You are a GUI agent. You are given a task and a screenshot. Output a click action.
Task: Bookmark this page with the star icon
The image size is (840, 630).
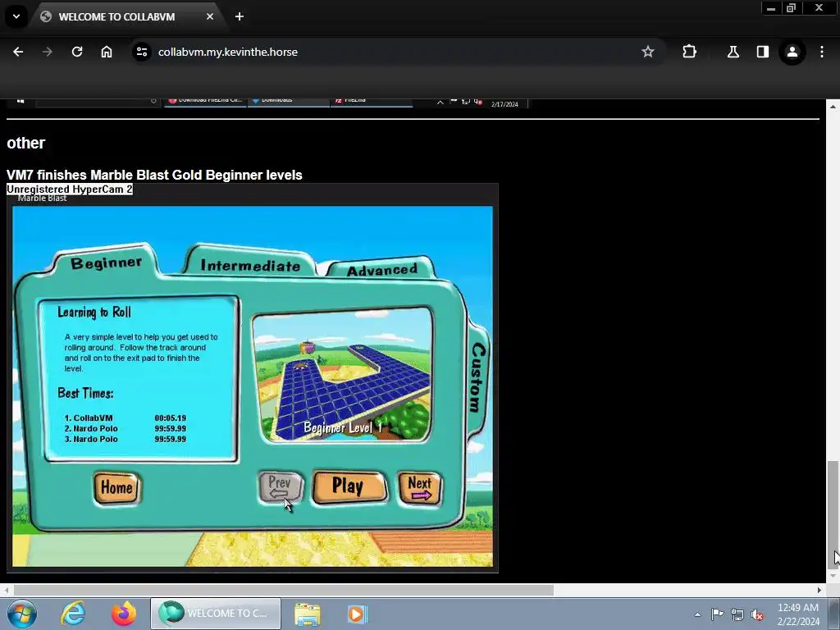(648, 52)
